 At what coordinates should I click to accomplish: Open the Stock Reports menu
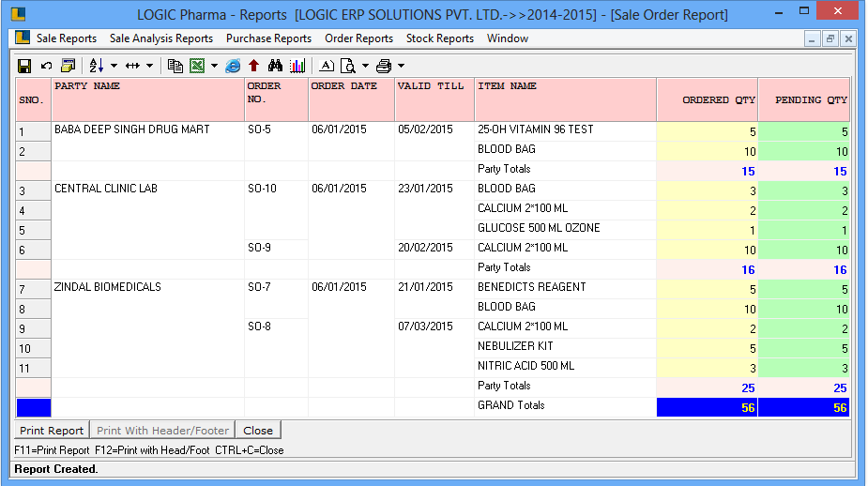click(439, 38)
